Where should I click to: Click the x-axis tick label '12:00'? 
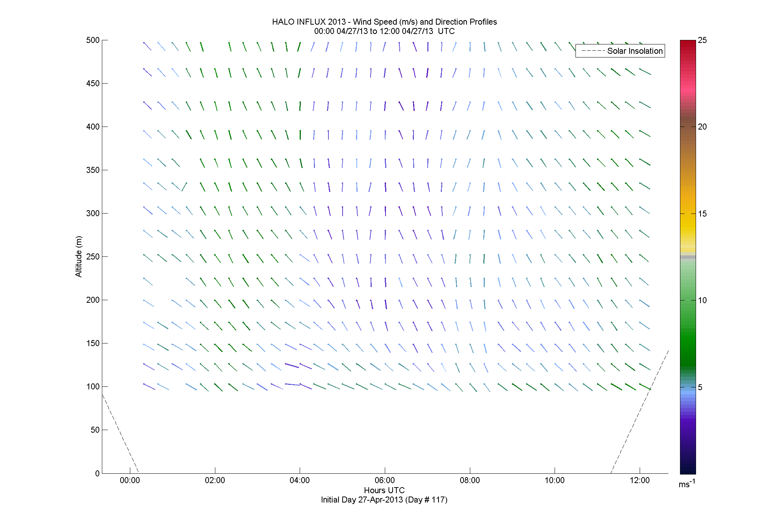pos(640,480)
